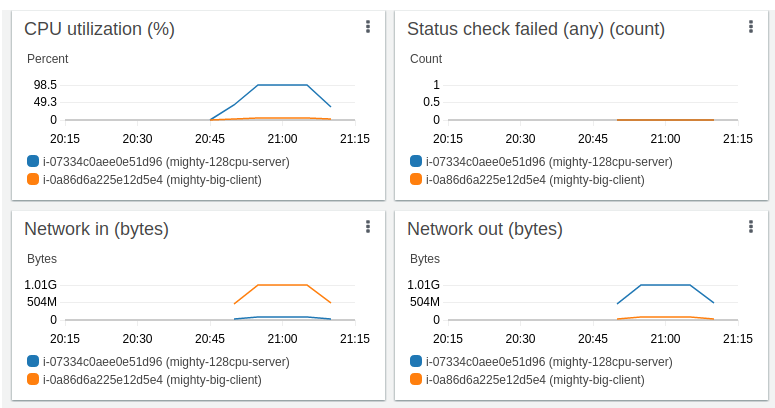Click the orange Network in plateau line
This screenshot has width=775, height=408.
282,285
